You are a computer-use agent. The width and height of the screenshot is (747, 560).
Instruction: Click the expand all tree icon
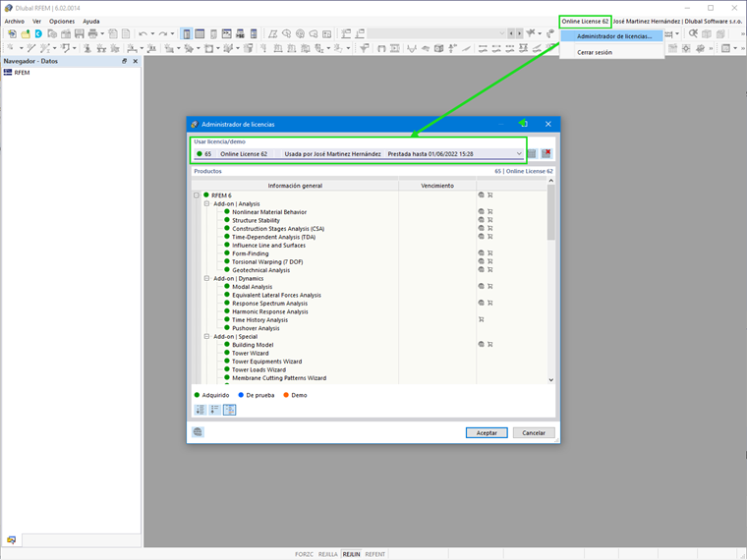[201, 410]
